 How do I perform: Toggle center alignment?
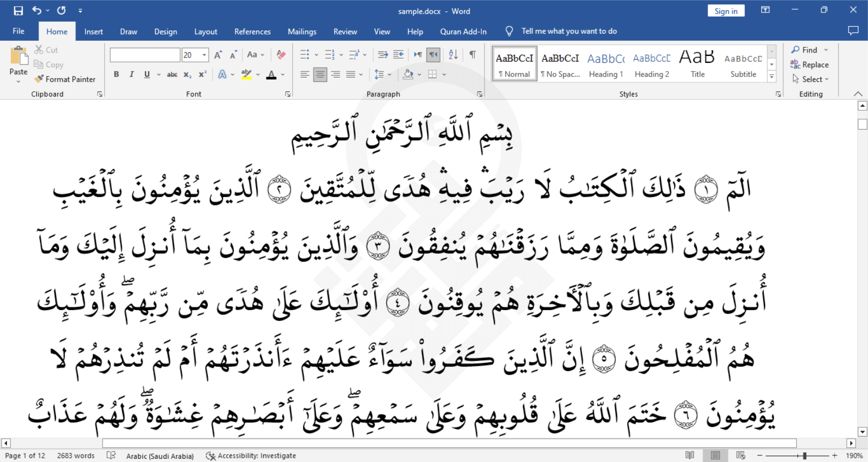[320, 74]
